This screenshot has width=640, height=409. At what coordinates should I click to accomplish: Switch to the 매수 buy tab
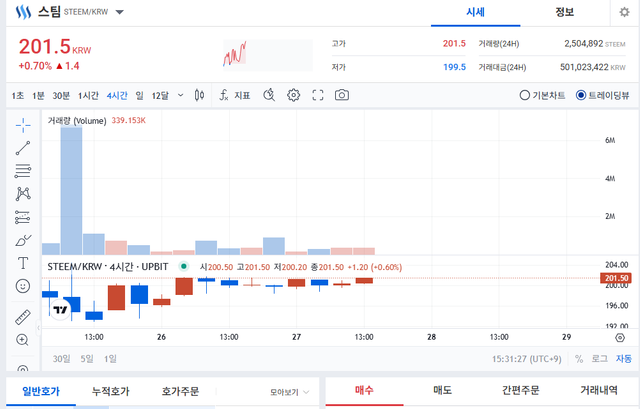(364, 391)
